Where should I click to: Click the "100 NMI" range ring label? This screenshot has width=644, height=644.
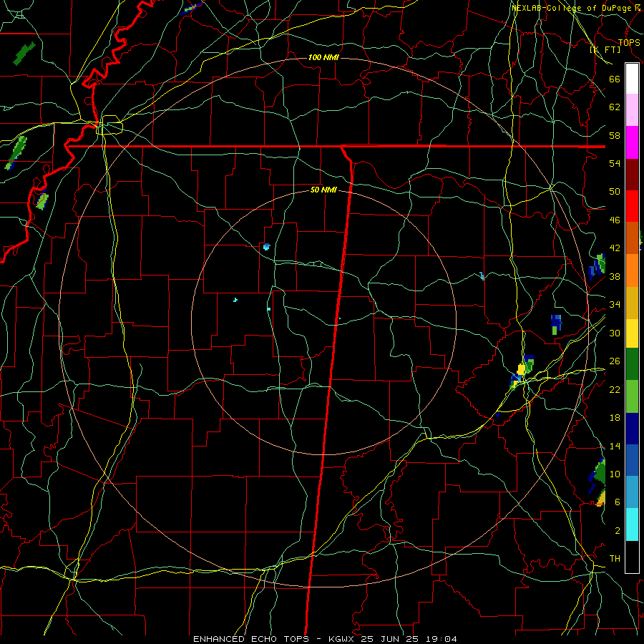323,57
